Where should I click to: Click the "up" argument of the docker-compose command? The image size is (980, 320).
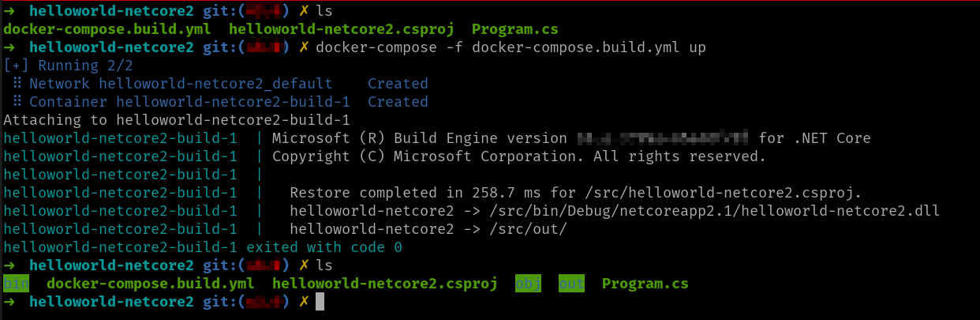click(x=697, y=47)
